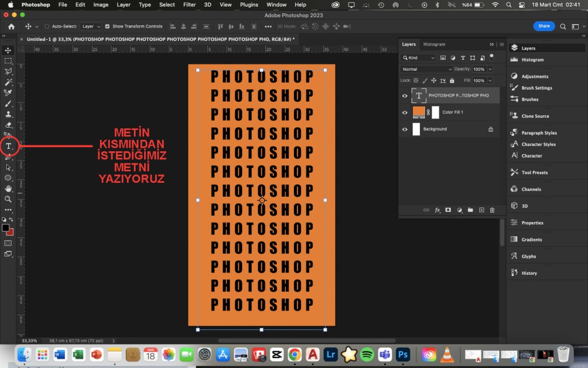This screenshot has width=588, height=368.
Task: Switch to the Histogram tab
Action: (434, 44)
